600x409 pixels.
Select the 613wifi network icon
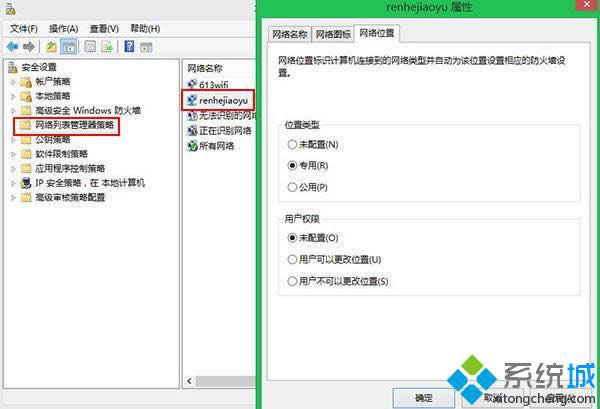coord(192,84)
